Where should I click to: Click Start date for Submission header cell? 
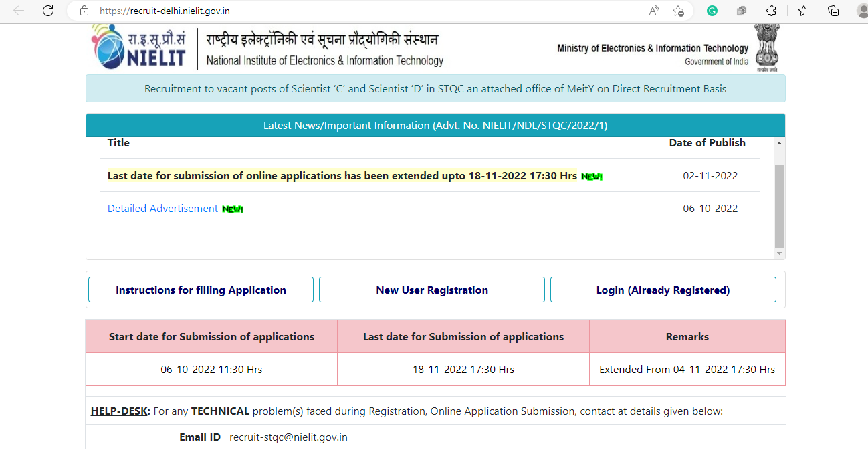pyautogui.click(x=211, y=336)
